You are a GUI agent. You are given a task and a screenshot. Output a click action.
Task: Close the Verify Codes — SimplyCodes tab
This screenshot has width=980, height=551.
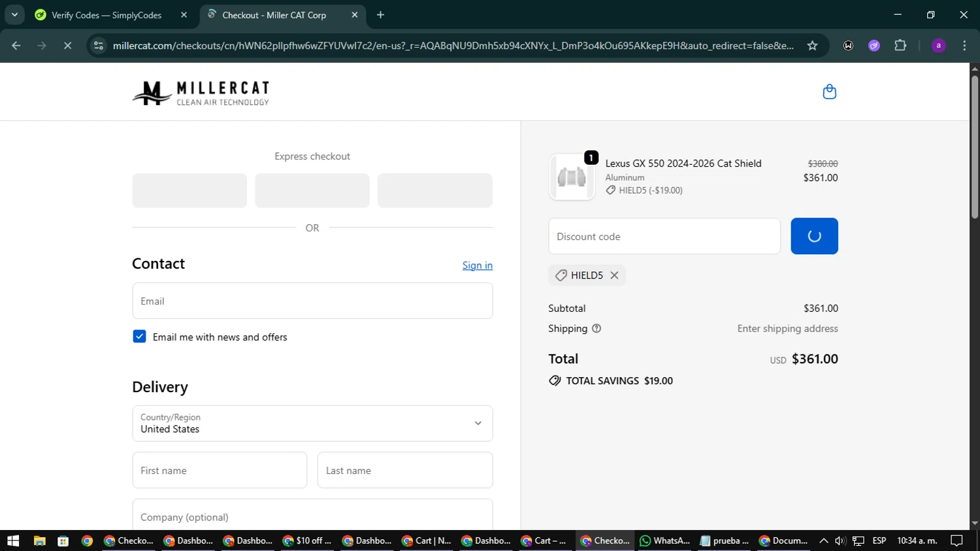point(184,15)
